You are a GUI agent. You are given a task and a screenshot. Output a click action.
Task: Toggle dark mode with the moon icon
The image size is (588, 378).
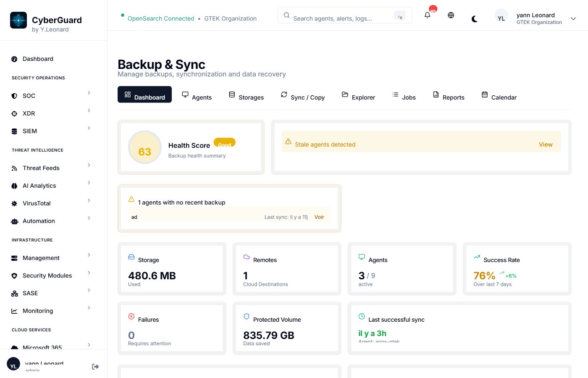[x=474, y=18]
